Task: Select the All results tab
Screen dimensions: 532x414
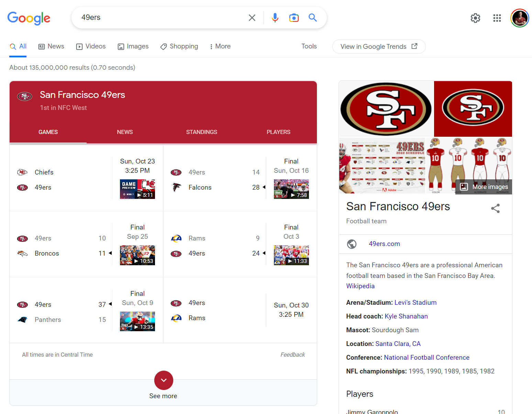Action: (x=18, y=46)
